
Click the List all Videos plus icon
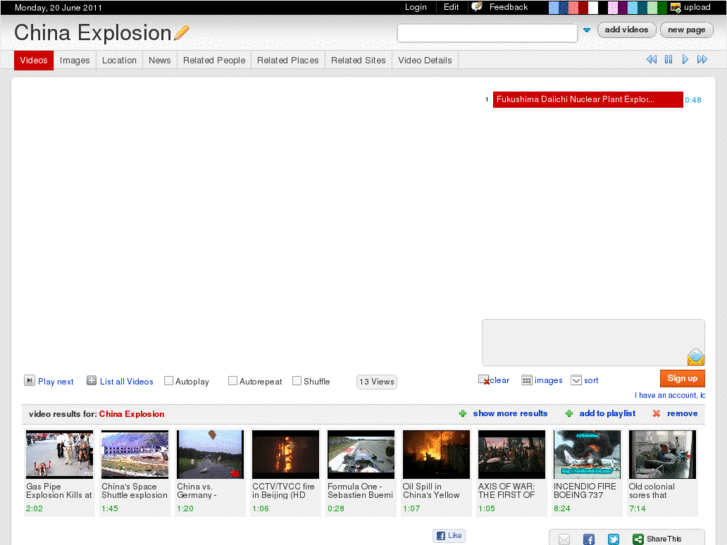(x=91, y=380)
